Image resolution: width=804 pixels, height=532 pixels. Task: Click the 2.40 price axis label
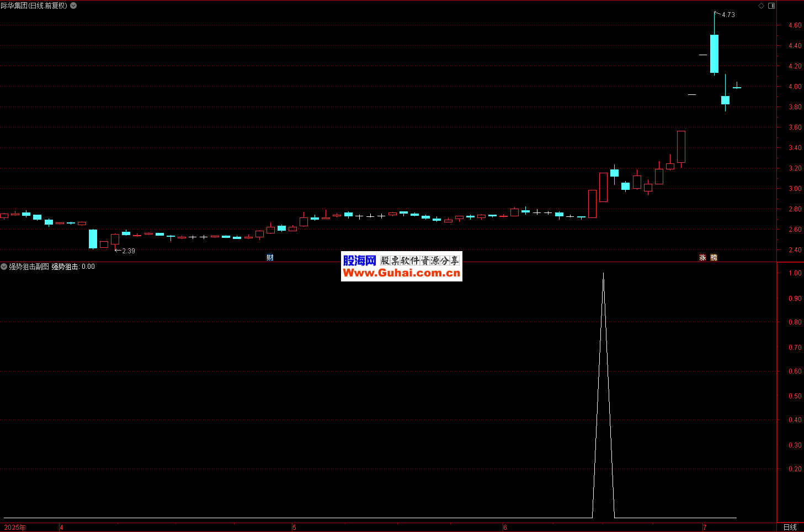point(795,250)
